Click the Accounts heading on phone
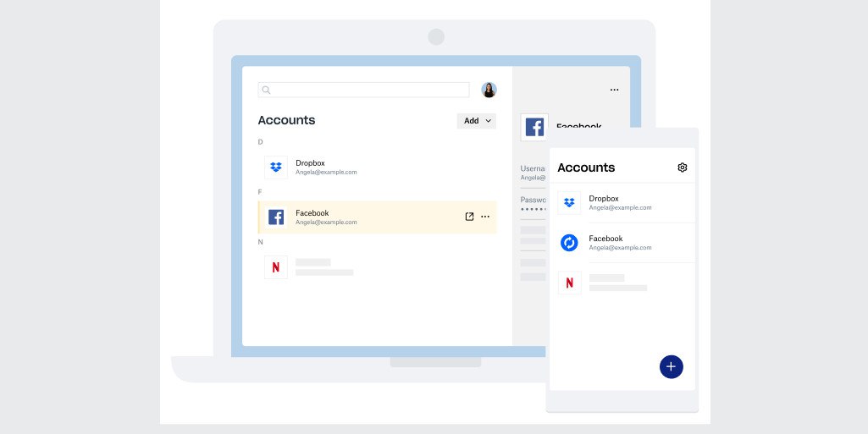This screenshot has width=868, height=434. [586, 168]
